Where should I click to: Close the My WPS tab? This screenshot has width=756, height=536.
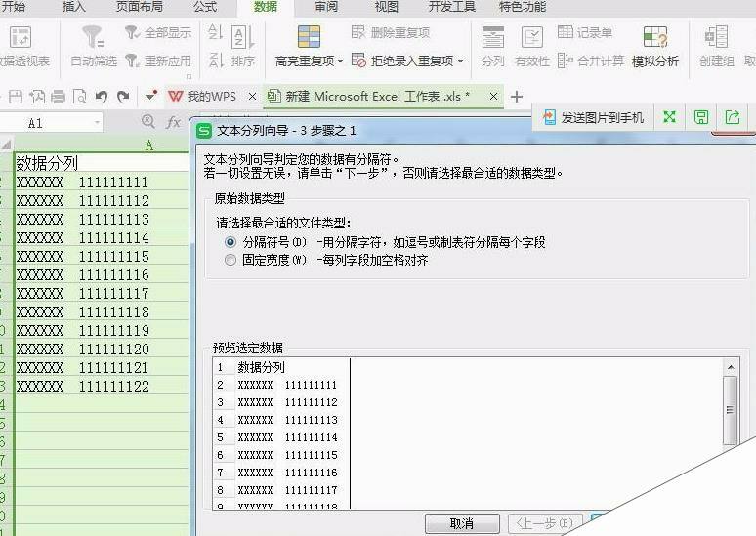point(252,97)
